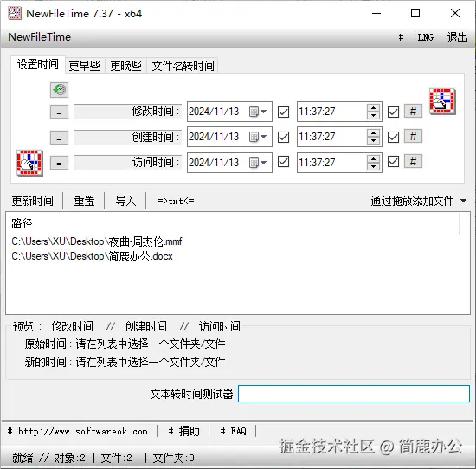Open the calendar dropdown for 访问时间 date
476x469 pixels.
point(258,163)
